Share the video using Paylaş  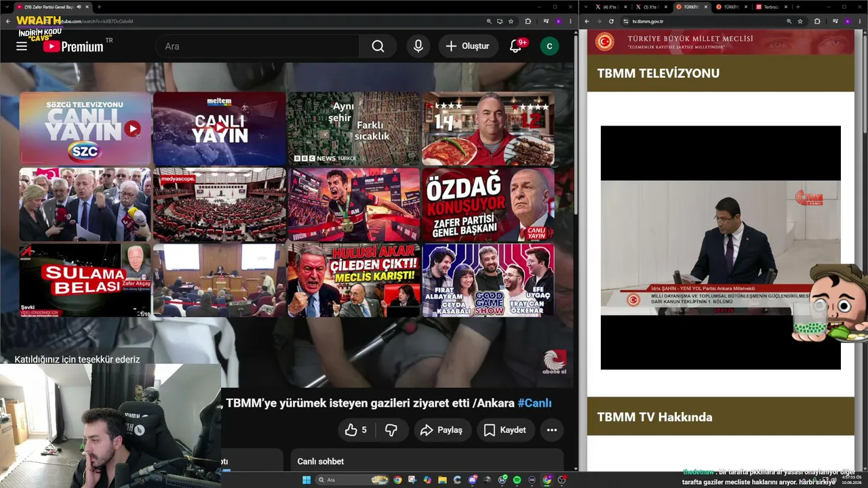click(442, 430)
